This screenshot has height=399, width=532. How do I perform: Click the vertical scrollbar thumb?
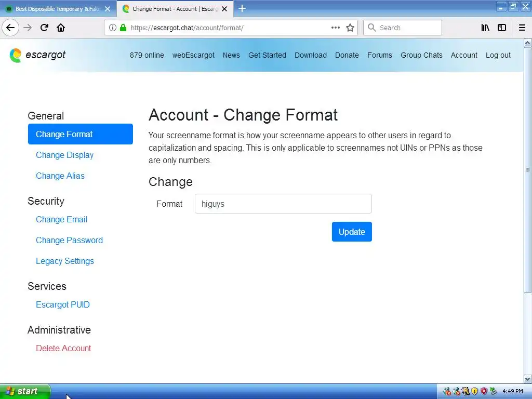click(x=528, y=170)
